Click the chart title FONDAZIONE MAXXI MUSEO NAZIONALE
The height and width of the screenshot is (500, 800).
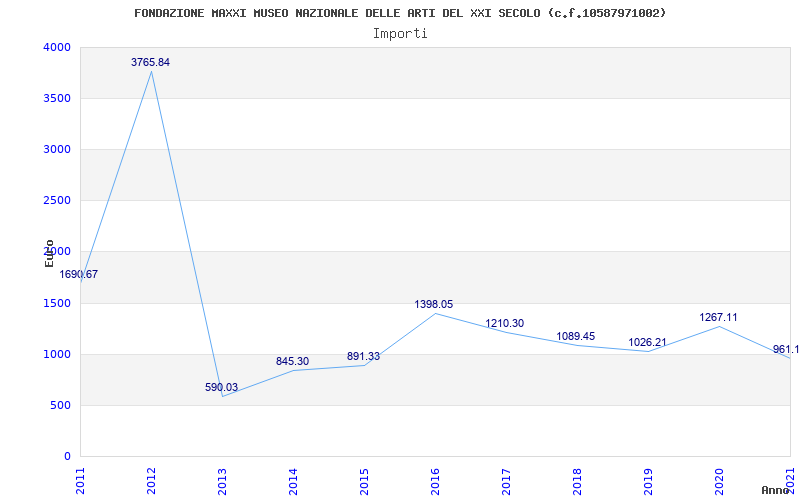(400, 13)
